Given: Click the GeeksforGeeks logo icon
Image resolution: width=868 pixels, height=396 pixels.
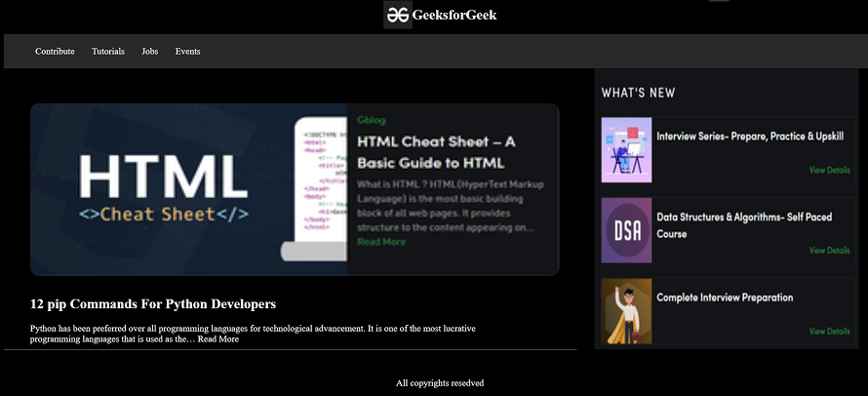Looking at the screenshot, I should click(x=398, y=15).
